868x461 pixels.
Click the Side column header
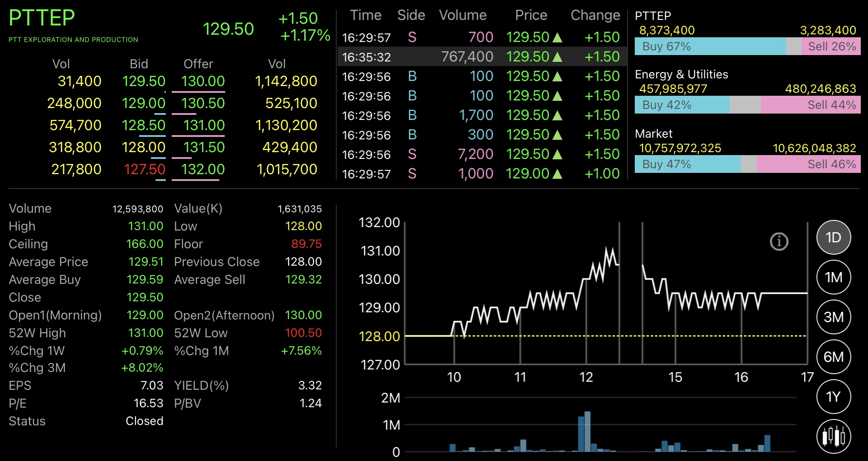pyautogui.click(x=411, y=15)
